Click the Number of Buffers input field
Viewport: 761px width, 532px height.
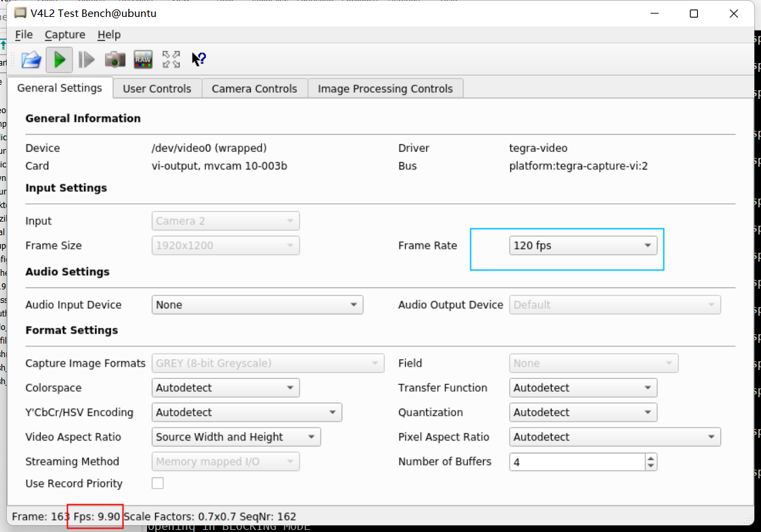point(576,462)
